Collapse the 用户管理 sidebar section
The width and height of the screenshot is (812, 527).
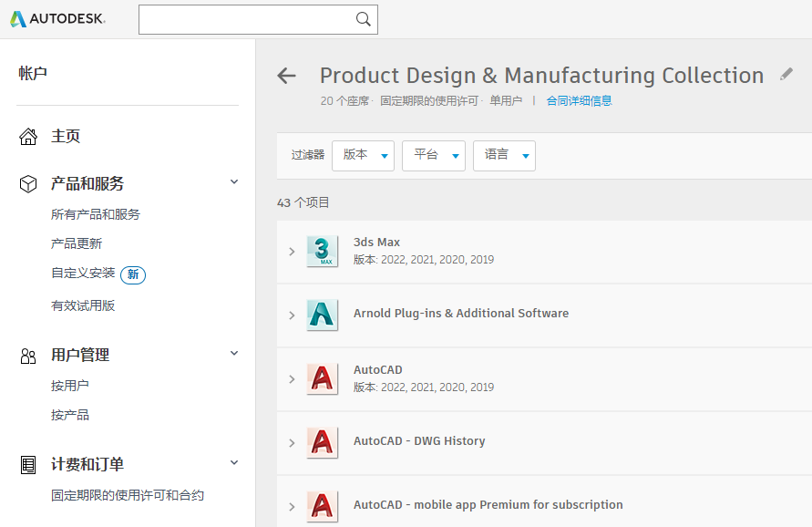[x=234, y=354]
